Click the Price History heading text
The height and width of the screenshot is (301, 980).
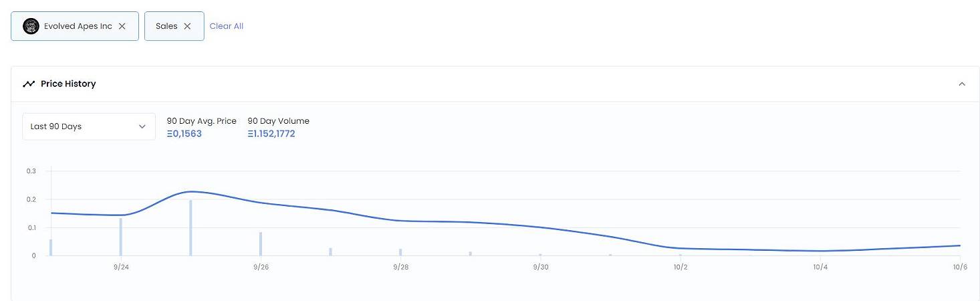[x=68, y=84]
